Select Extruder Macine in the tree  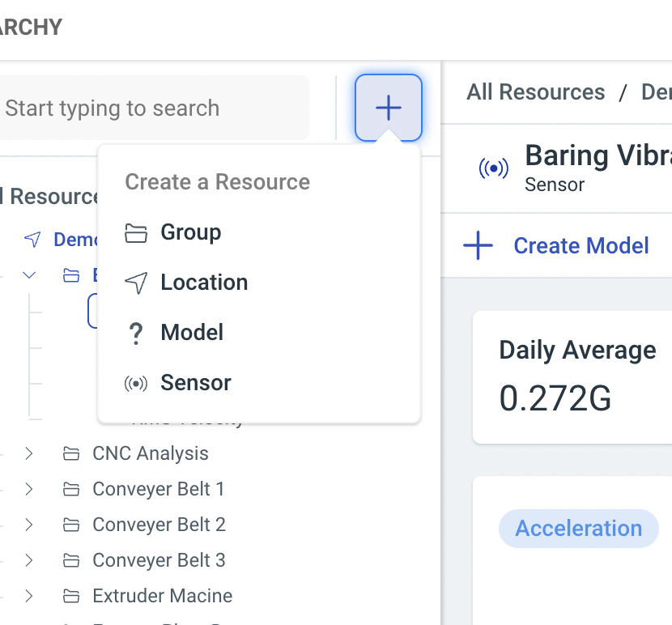[x=163, y=596]
